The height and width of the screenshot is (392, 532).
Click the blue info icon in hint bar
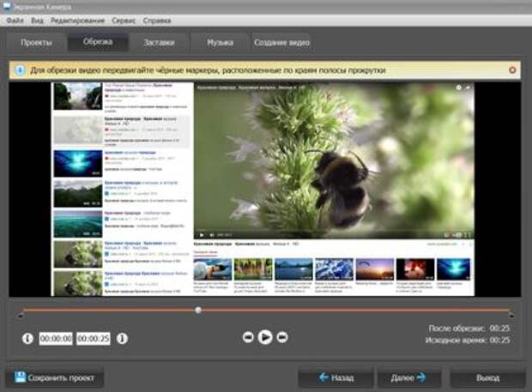click(x=20, y=70)
